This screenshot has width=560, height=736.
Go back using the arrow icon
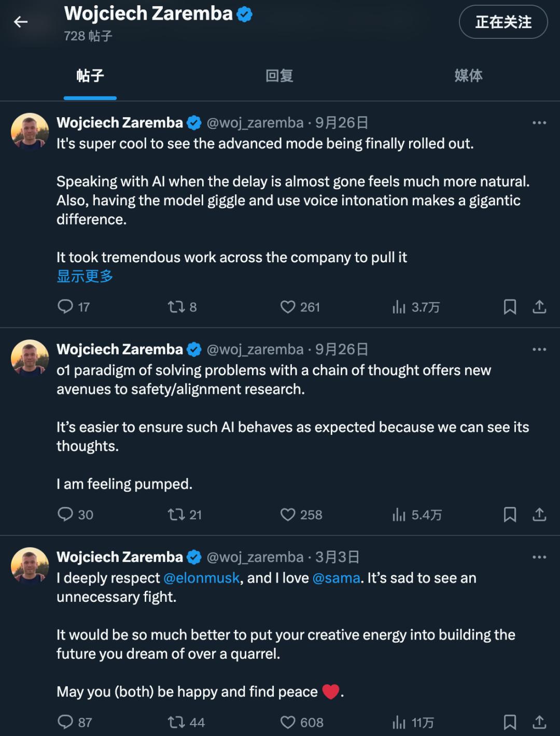click(x=21, y=22)
